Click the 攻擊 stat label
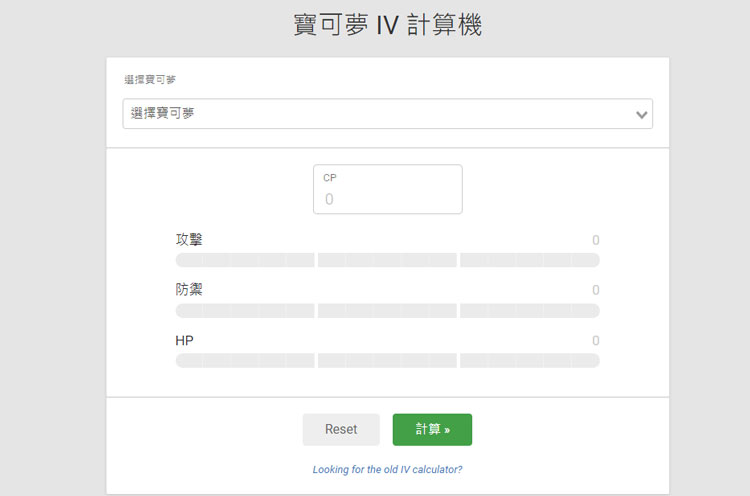 click(x=189, y=240)
